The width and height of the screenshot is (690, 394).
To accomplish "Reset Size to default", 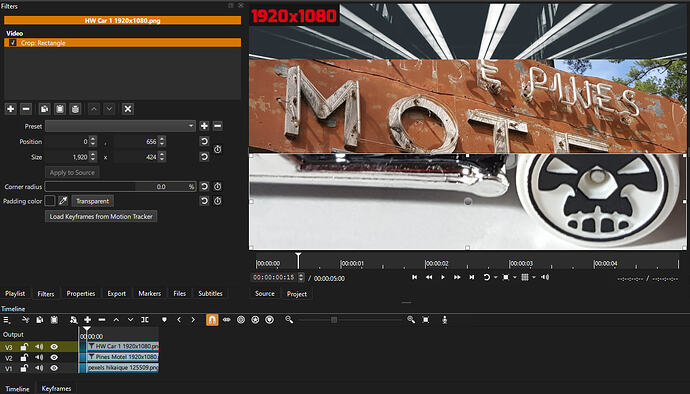I will tap(204, 157).
